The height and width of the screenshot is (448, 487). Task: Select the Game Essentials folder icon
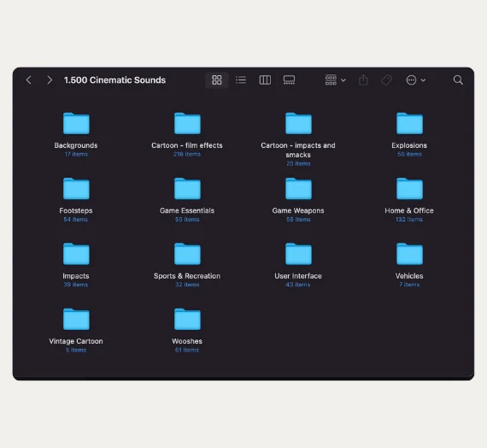tap(187, 189)
